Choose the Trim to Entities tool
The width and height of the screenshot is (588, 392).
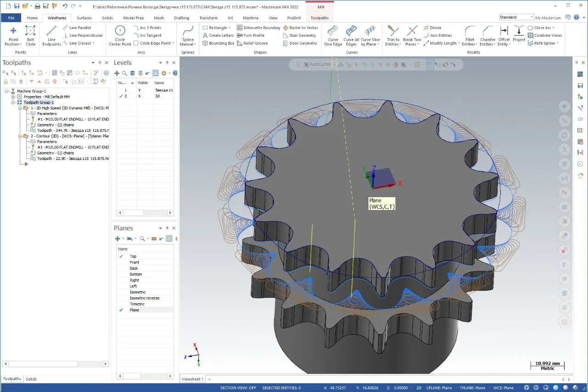pos(393,35)
